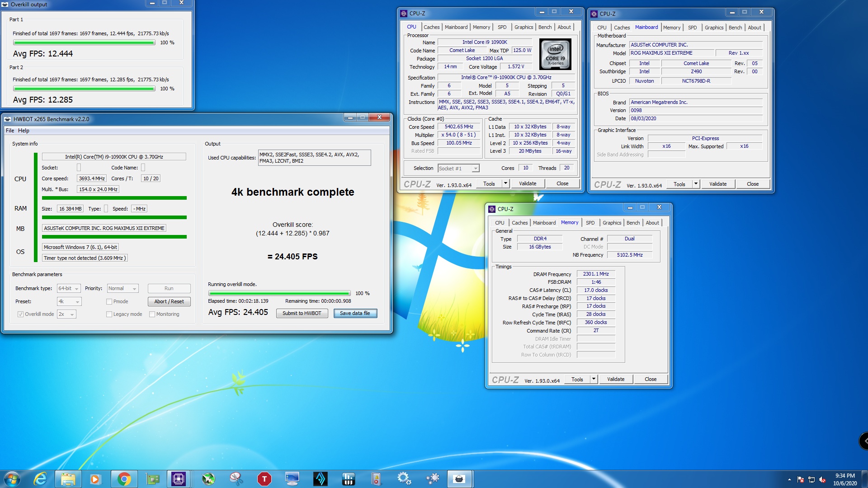Click the Overkill output window title icon
868x488 pixels.
tap(5, 5)
